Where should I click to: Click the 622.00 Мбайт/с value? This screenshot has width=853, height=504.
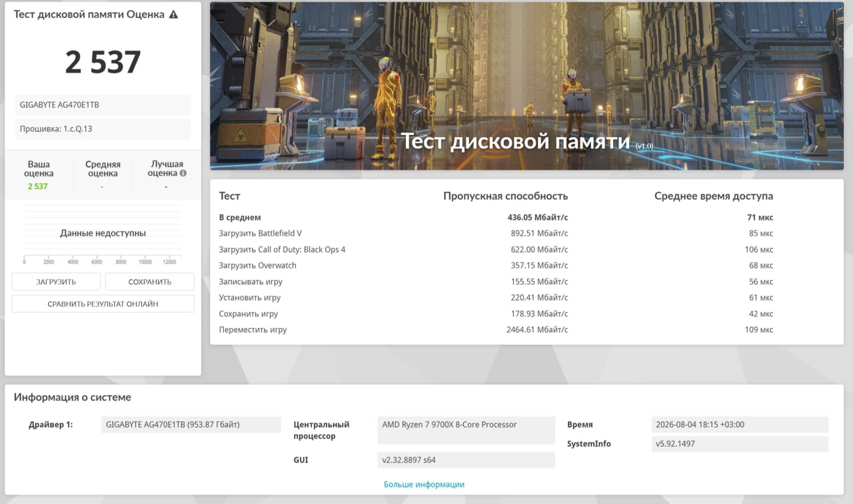pyautogui.click(x=539, y=250)
